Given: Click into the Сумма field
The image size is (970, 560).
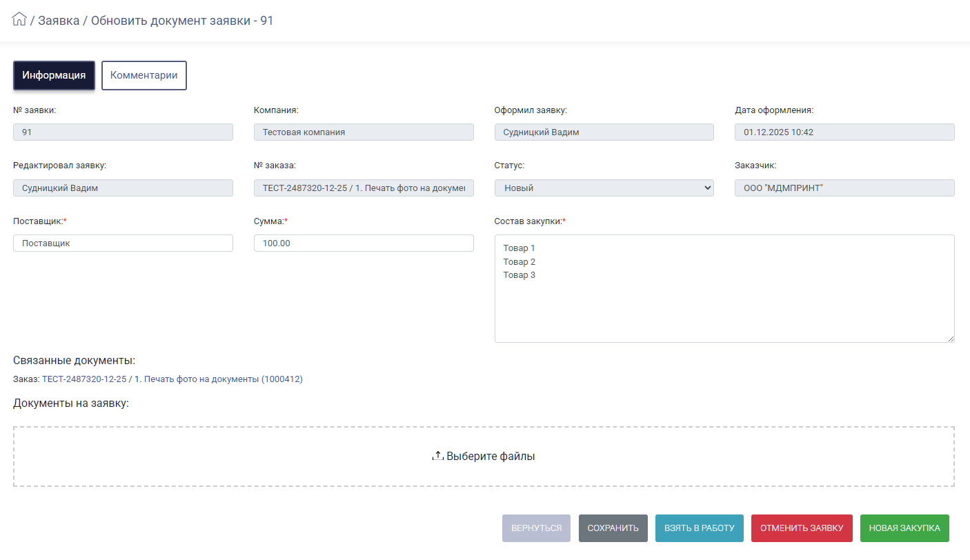Looking at the screenshot, I should [x=364, y=243].
